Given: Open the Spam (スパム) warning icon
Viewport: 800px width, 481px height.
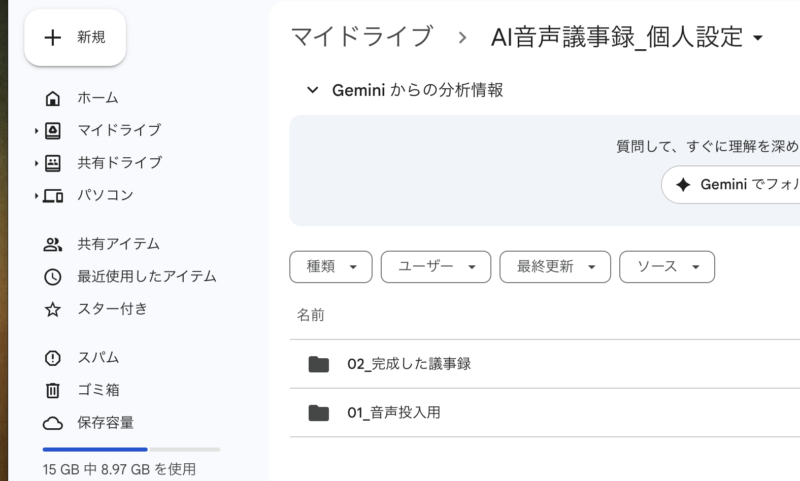Looking at the screenshot, I should [x=53, y=358].
